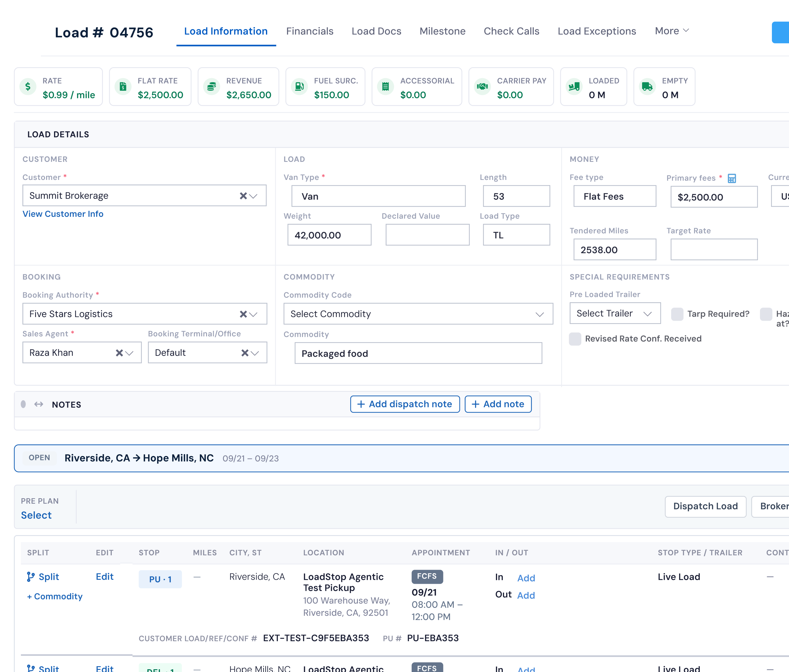Switch to the Financials tab
The image size is (789, 672).
pos(310,31)
